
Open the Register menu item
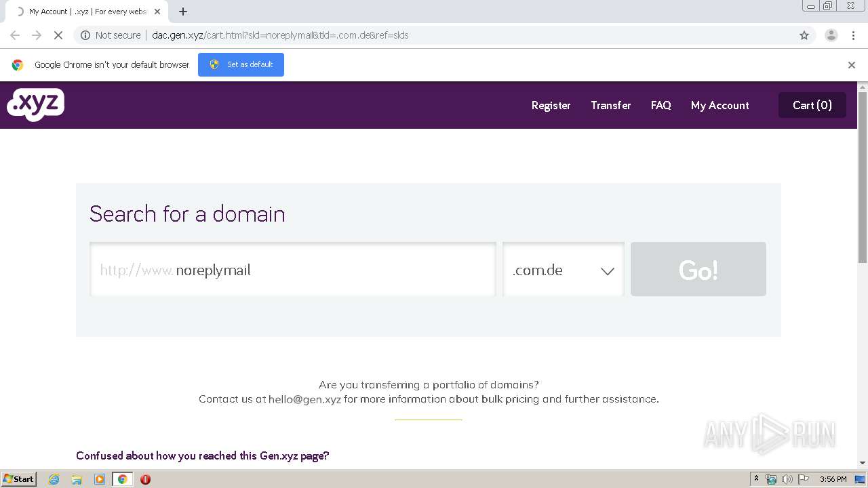click(x=551, y=105)
